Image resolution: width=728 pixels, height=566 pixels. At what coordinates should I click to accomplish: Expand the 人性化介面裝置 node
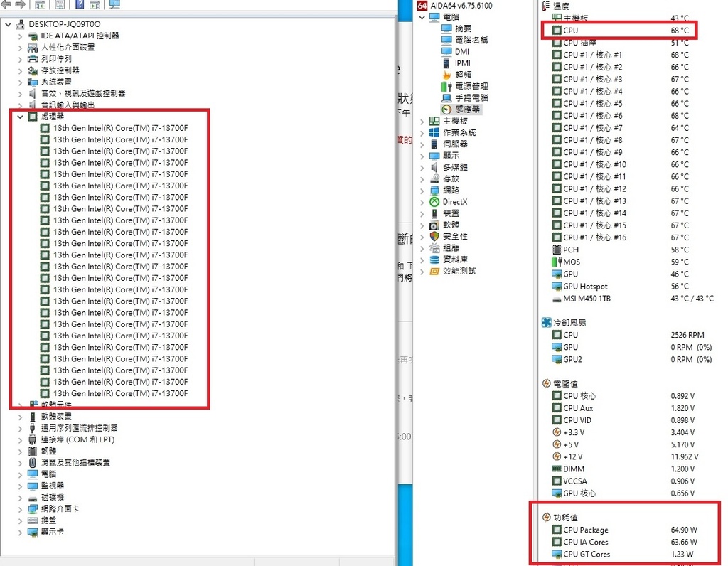20,48
